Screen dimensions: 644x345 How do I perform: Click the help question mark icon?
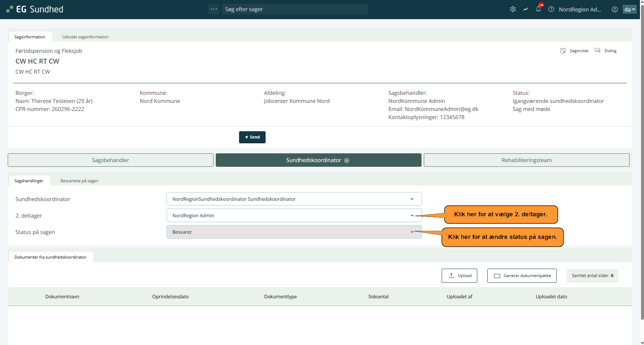click(x=551, y=9)
